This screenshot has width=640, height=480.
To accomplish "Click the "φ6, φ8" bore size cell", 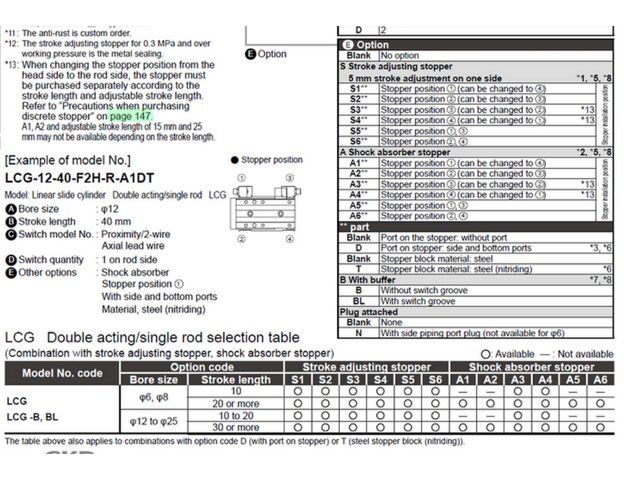I will coord(153,397).
